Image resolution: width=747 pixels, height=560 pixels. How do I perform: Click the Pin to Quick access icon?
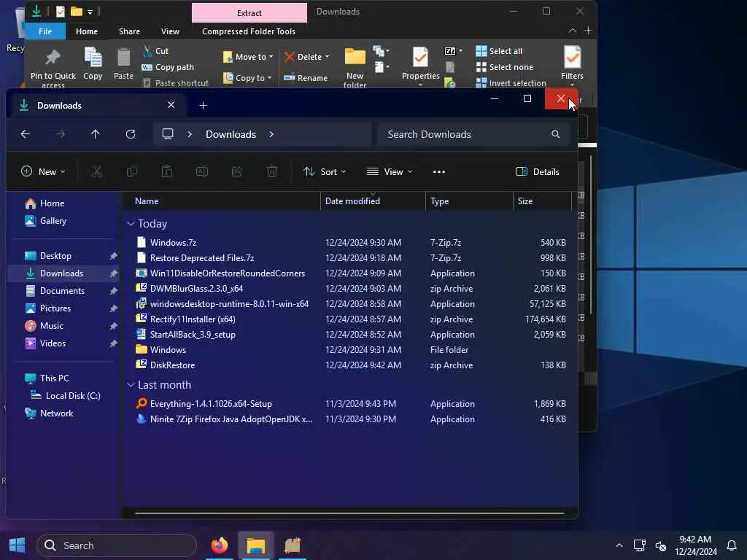[53, 58]
